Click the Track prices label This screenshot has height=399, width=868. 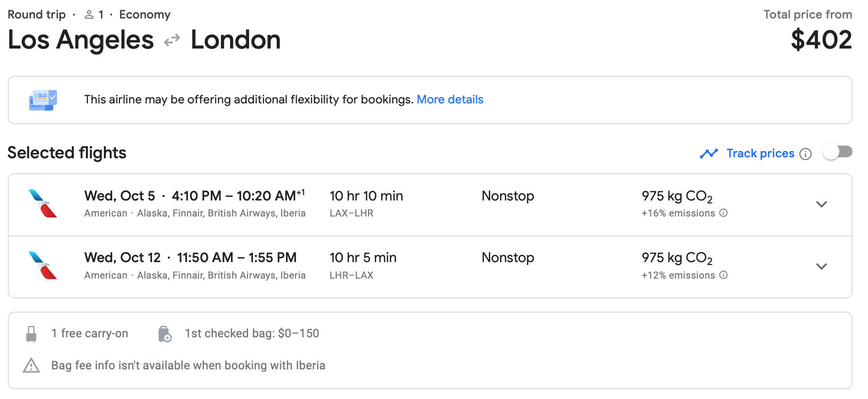coord(760,153)
